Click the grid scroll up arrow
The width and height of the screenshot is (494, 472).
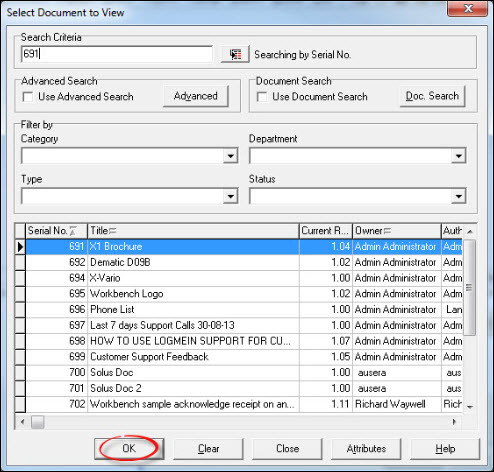coord(470,231)
